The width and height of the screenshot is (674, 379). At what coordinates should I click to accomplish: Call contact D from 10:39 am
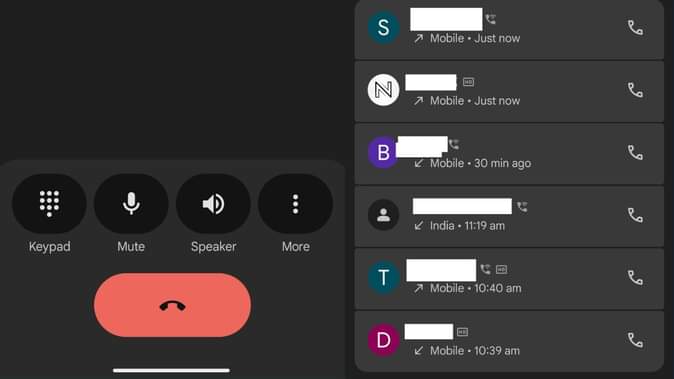click(x=635, y=340)
